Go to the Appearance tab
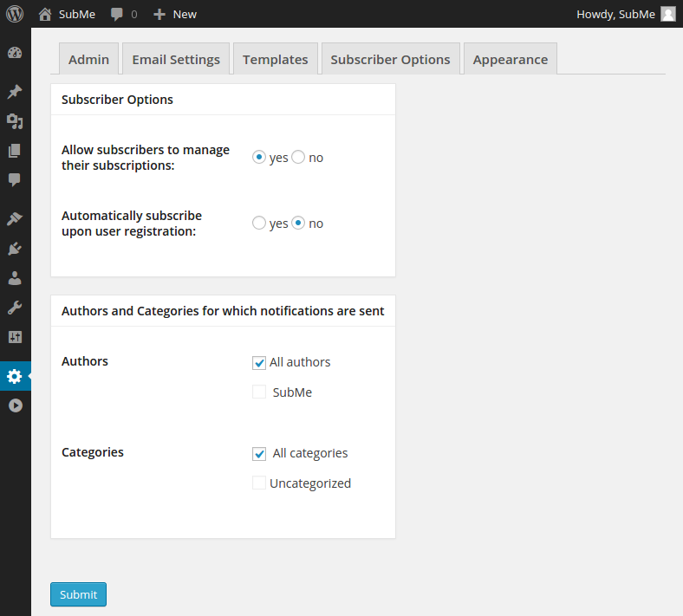 [x=511, y=59]
